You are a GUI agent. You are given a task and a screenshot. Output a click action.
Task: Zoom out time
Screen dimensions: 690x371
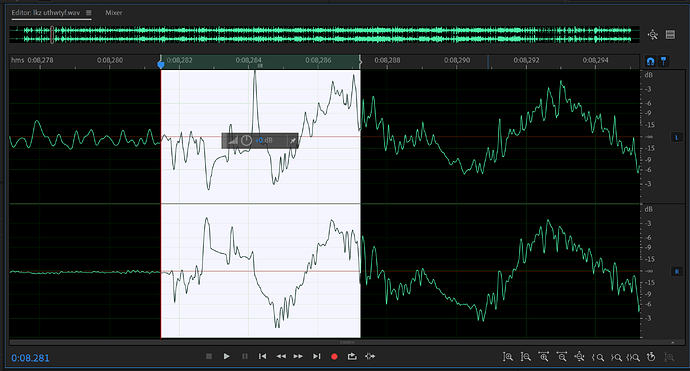click(x=562, y=357)
